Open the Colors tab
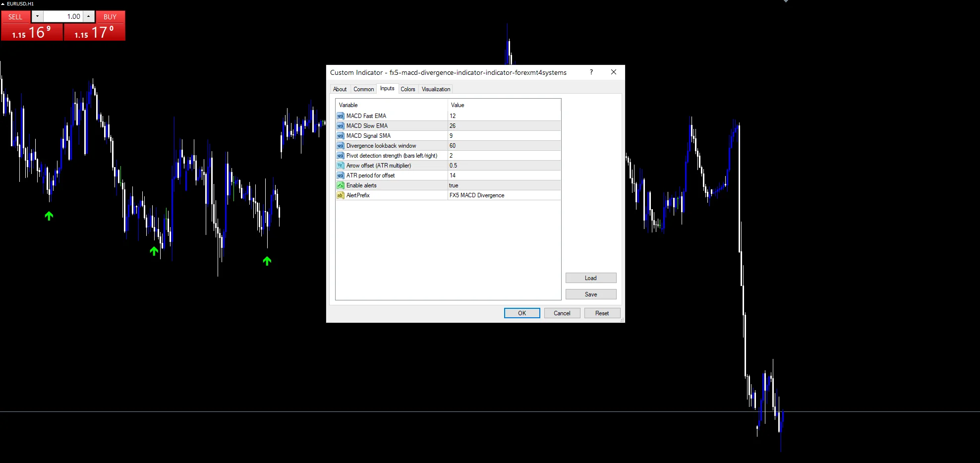The width and height of the screenshot is (980, 463). coord(408,89)
